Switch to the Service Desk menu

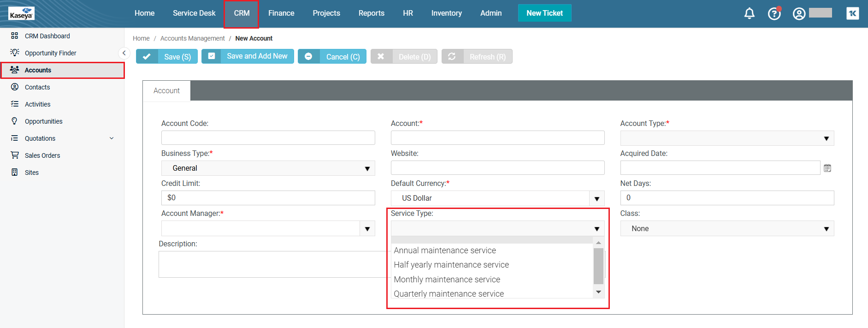[194, 13]
